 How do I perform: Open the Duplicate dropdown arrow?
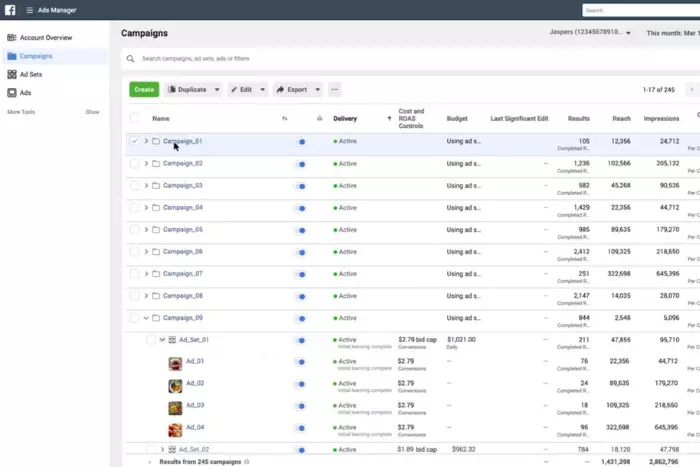click(217, 89)
